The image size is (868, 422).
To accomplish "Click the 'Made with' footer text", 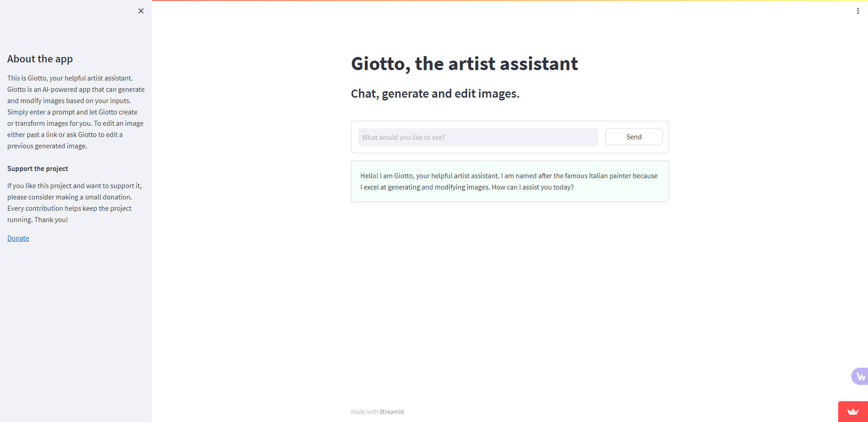I will (365, 412).
